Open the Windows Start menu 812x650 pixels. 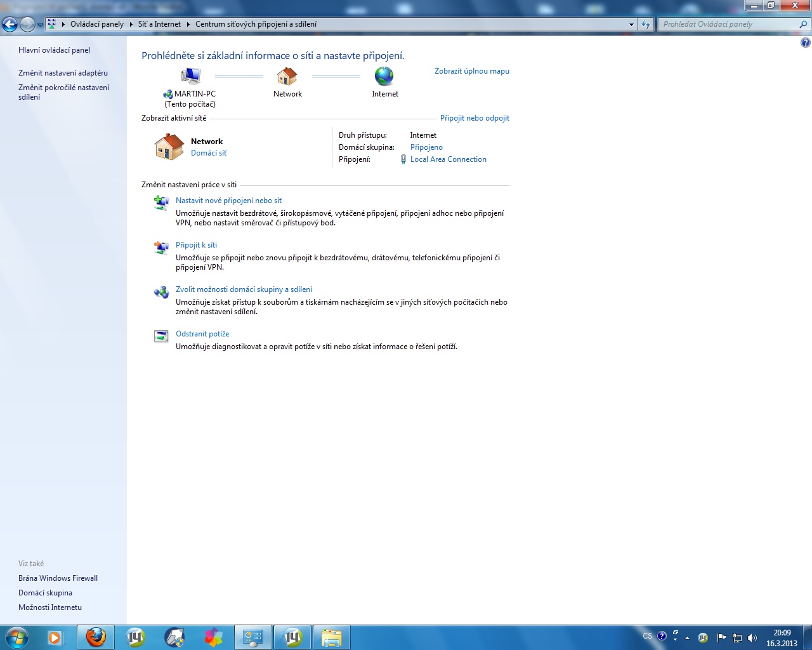[17, 637]
